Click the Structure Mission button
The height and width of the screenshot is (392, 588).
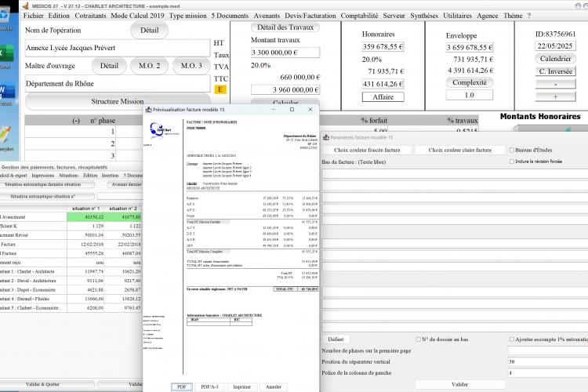[118, 102]
